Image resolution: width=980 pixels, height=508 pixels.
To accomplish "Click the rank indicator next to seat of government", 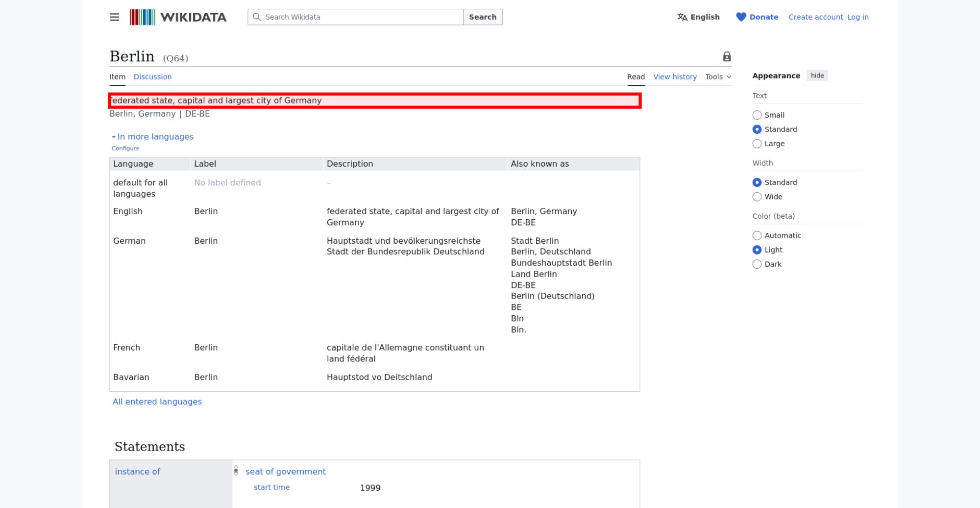I will [236, 471].
